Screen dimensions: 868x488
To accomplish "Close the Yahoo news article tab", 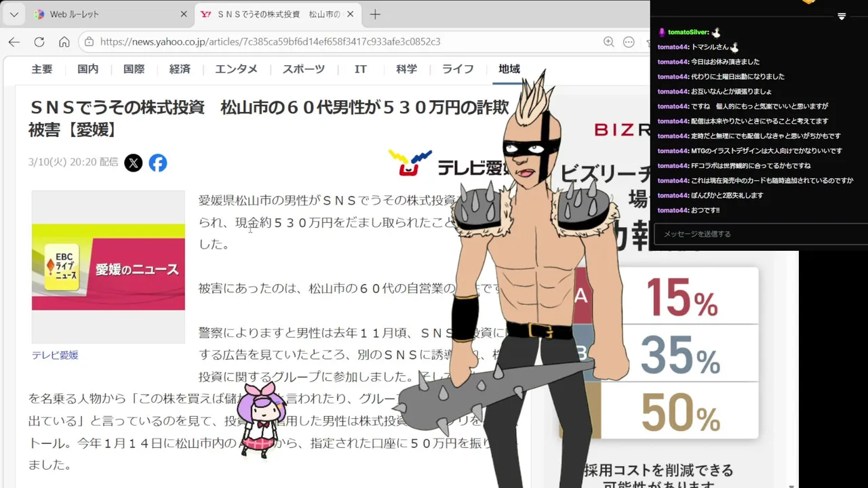I will [x=351, y=14].
